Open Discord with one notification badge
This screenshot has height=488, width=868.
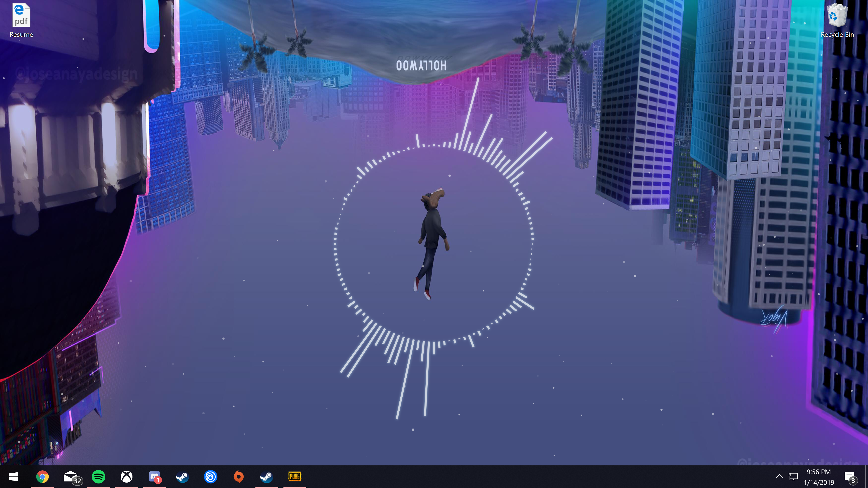[155, 476]
